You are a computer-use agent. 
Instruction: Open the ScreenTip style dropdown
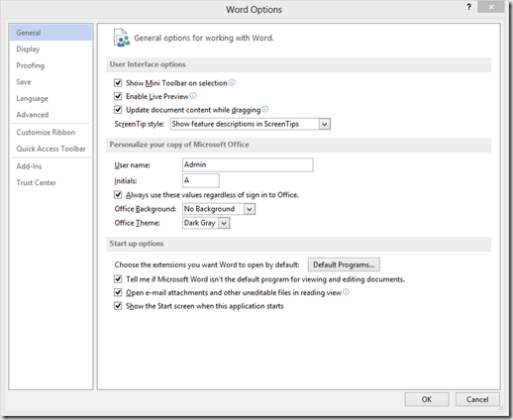[x=251, y=124]
